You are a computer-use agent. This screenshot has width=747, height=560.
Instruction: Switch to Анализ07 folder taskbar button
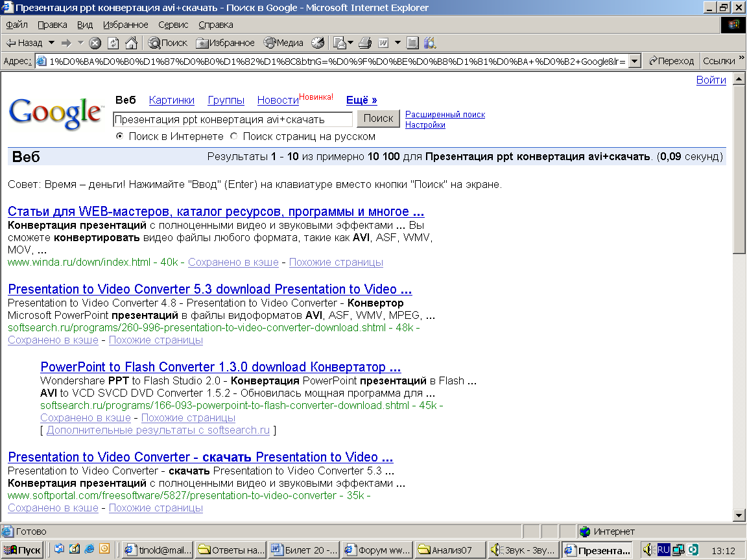tap(450, 550)
